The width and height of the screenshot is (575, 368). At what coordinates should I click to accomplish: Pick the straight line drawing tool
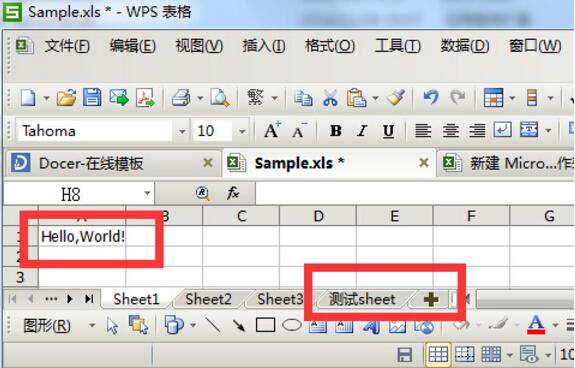(213, 325)
